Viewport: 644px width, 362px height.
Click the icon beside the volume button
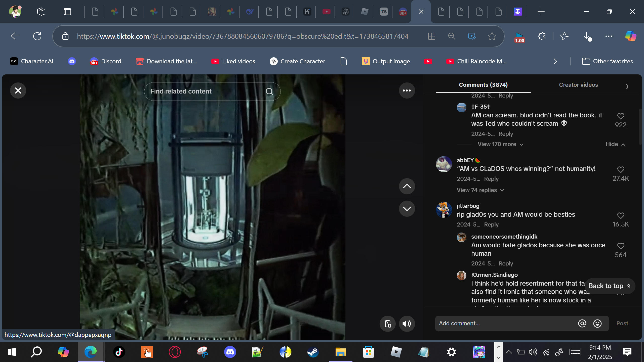tap(388, 324)
